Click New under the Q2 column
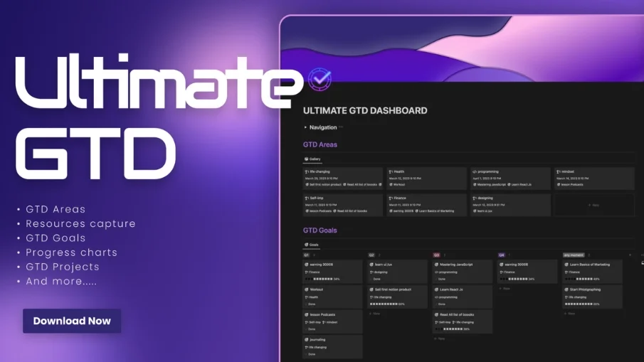The image size is (644, 362). pos(374,314)
